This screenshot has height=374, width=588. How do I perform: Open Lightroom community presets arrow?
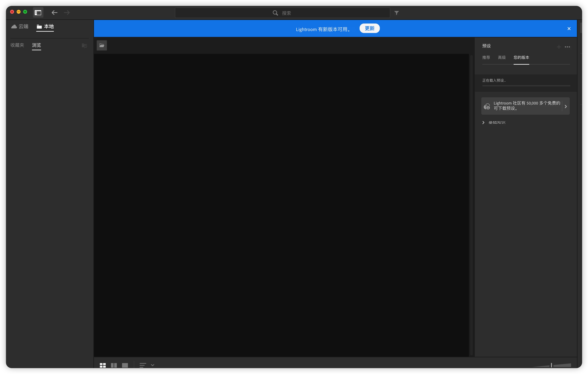pyautogui.click(x=565, y=106)
